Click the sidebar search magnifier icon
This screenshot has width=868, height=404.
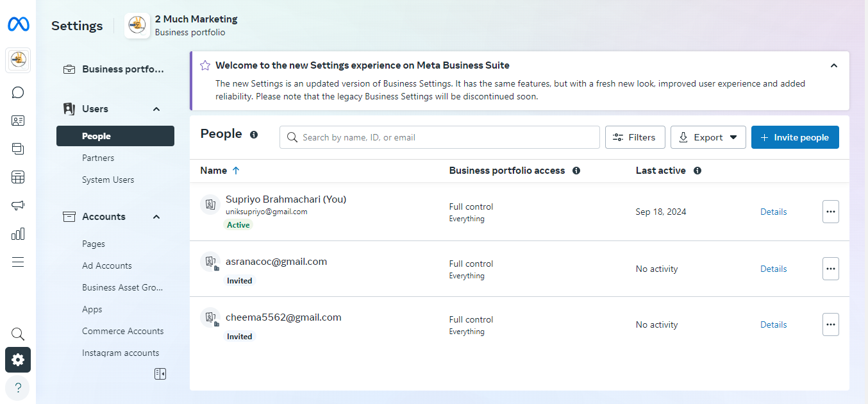pos(18,334)
